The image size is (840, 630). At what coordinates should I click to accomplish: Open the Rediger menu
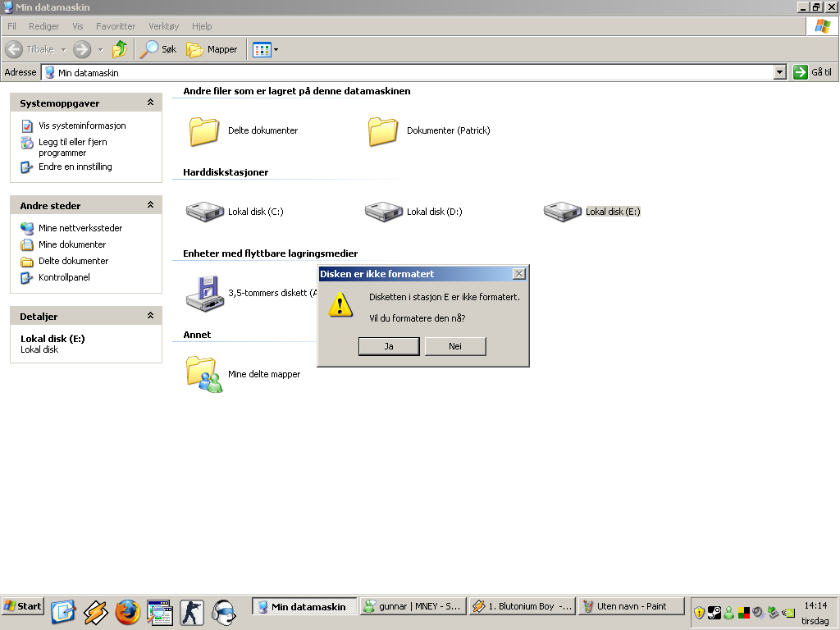[x=44, y=26]
